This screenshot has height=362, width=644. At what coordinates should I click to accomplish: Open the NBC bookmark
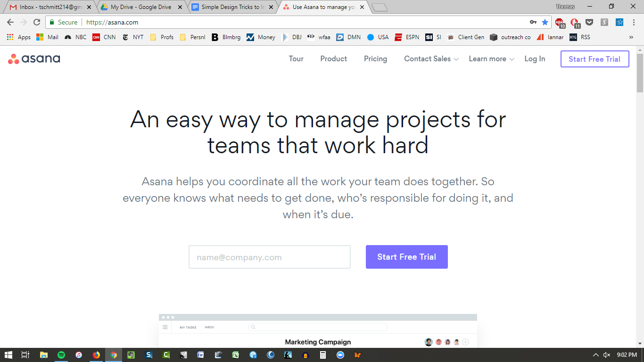pyautogui.click(x=75, y=37)
